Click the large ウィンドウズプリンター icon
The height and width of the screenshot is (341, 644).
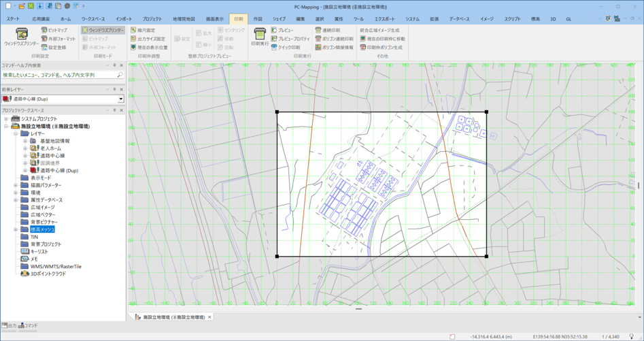pos(21,34)
